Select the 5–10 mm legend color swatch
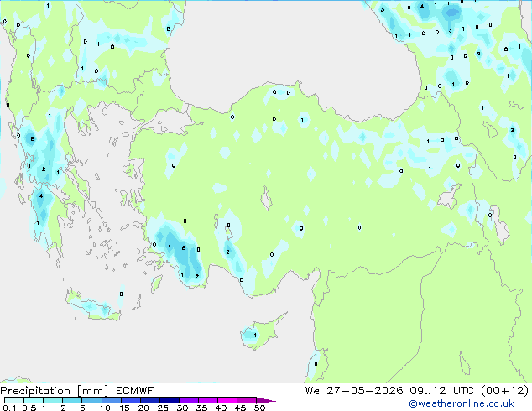Screen dimensions: 532x411 click(91, 400)
